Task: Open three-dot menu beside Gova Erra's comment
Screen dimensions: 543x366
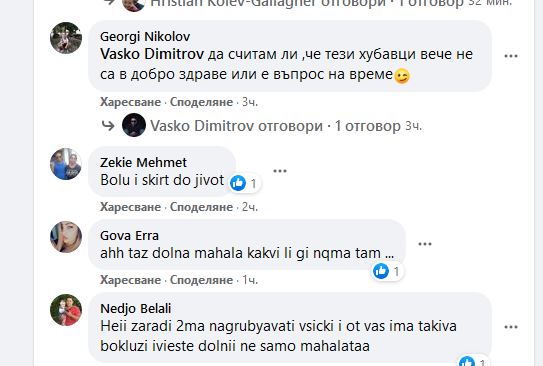Action: tap(425, 244)
